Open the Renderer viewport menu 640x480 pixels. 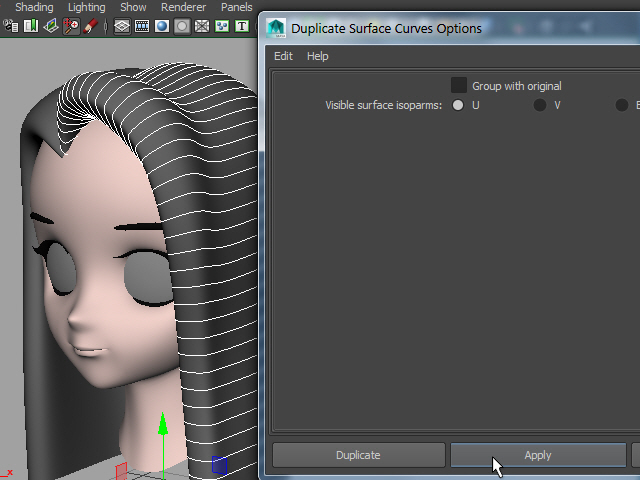pyautogui.click(x=183, y=7)
